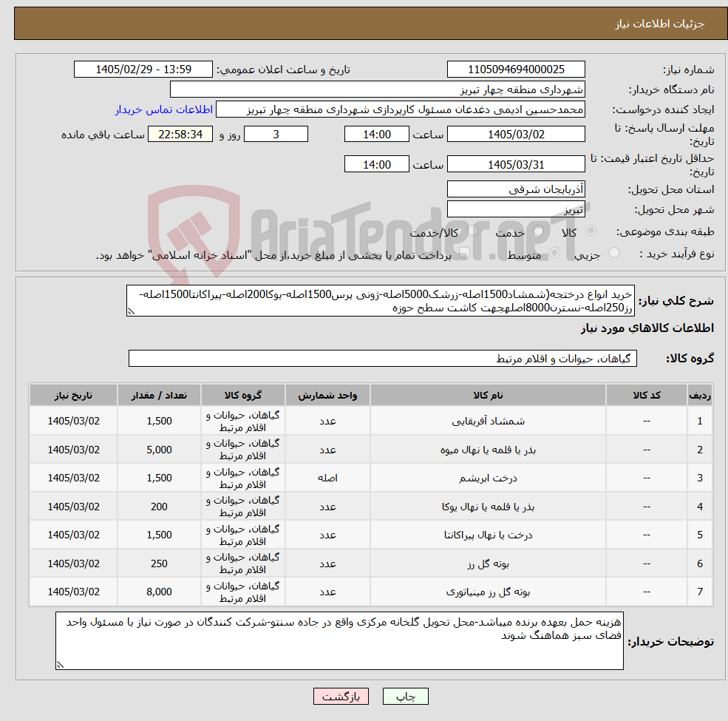728x721 pixels.
Task: Select the row item درخت یا نهال پیراکانتا
Action: [488, 535]
